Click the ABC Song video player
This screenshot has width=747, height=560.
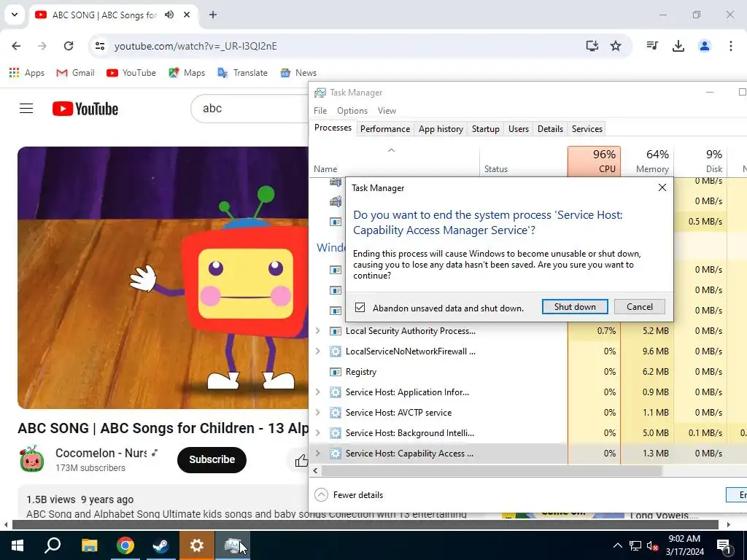[x=163, y=278]
